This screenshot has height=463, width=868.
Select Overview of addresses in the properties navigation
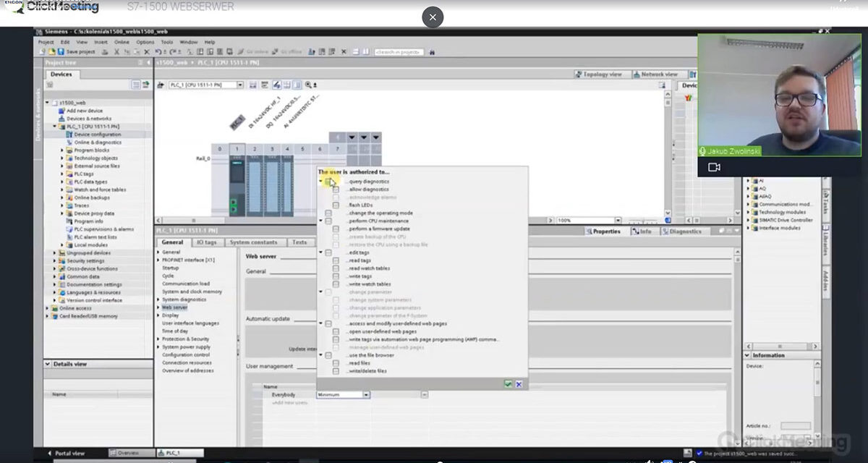pyautogui.click(x=188, y=371)
